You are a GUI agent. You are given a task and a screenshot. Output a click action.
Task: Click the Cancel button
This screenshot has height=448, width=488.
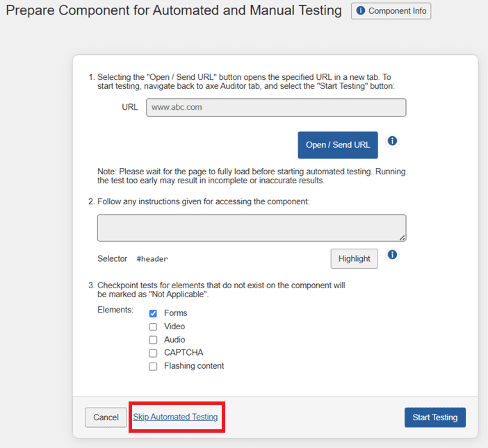click(x=106, y=417)
